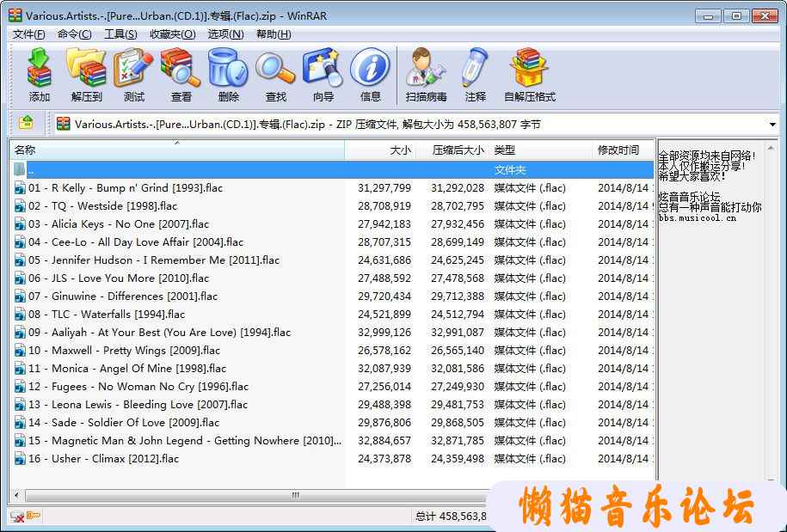Click file icon of 01 - R Kelly track

(x=20, y=188)
